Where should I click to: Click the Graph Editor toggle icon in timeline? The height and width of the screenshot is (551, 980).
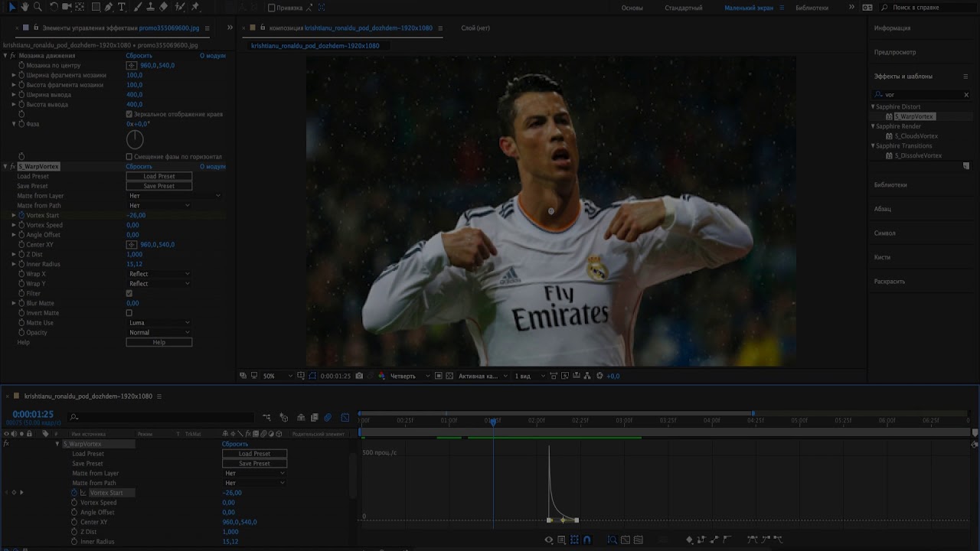[345, 417]
